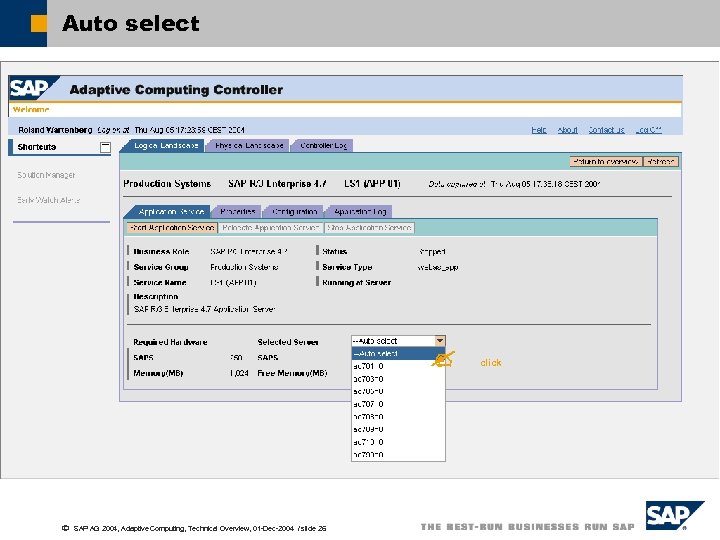Click the Refresh button
Viewport: 720px width, 540px height.
pos(661,162)
